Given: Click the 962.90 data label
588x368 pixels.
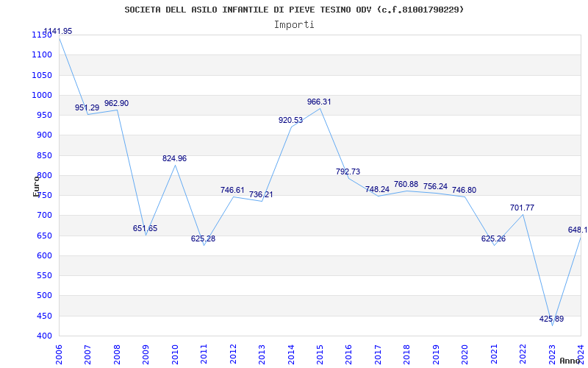Looking at the screenshot, I should point(116,103).
